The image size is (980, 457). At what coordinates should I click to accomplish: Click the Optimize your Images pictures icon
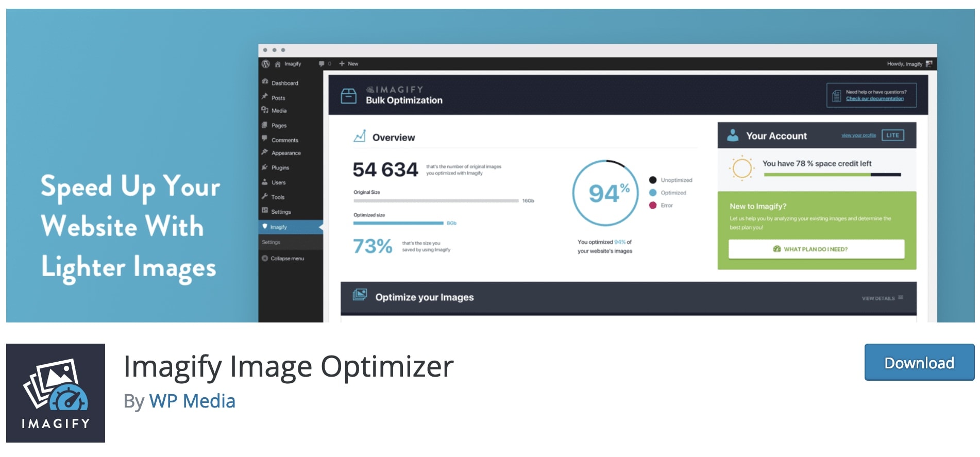click(360, 295)
